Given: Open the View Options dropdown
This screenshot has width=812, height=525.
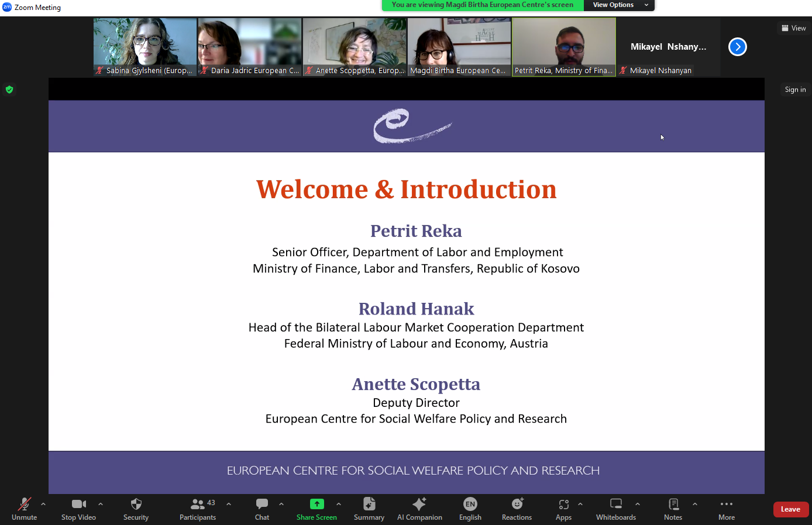Looking at the screenshot, I should 619,5.
